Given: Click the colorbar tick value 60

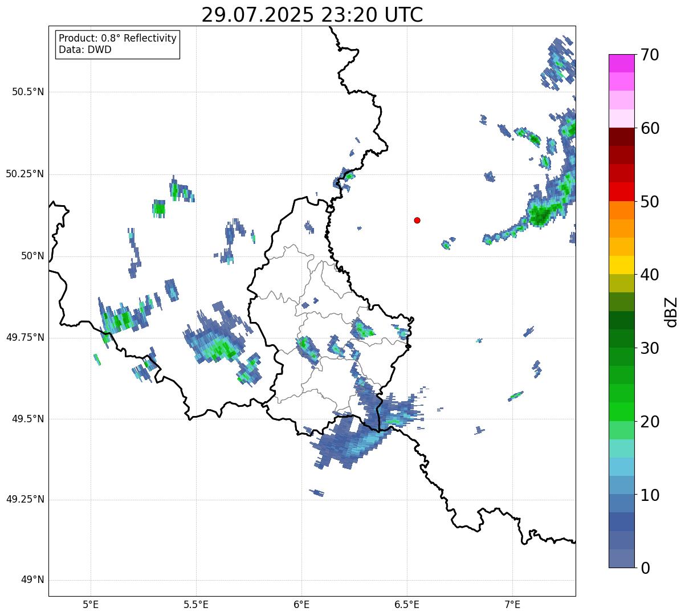Looking at the screenshot, I should [650, 128].
